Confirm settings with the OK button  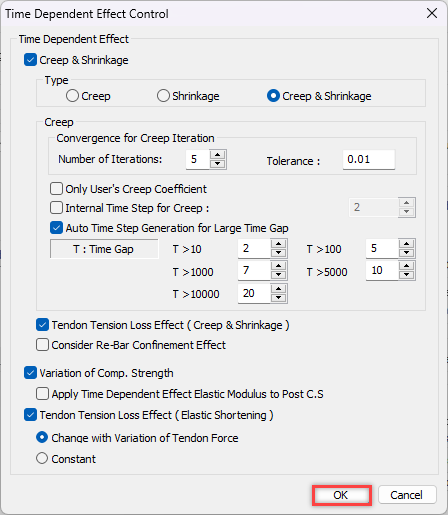pyautogui.click(x=341, y=495)
